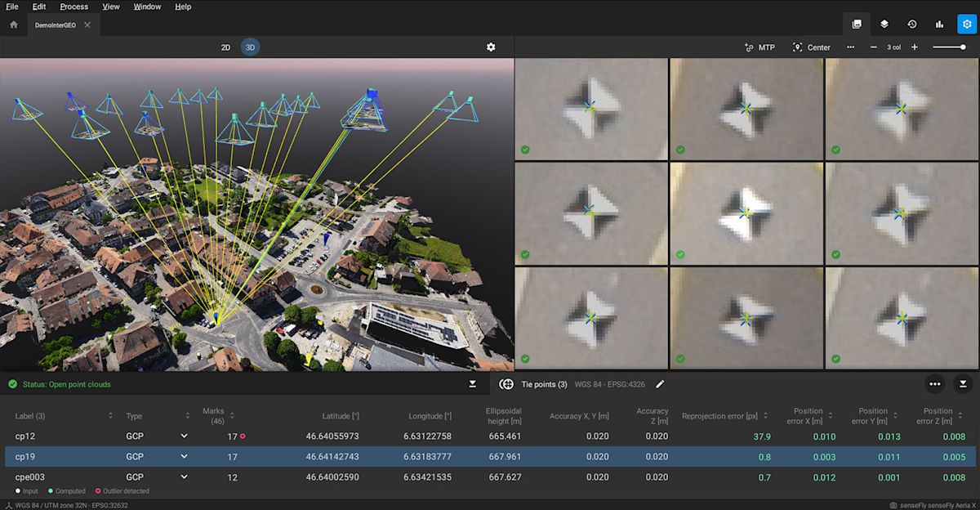This screenshot has height=510, width=980.
Task: Open the layers panel icon at top right
Action: 884,25
